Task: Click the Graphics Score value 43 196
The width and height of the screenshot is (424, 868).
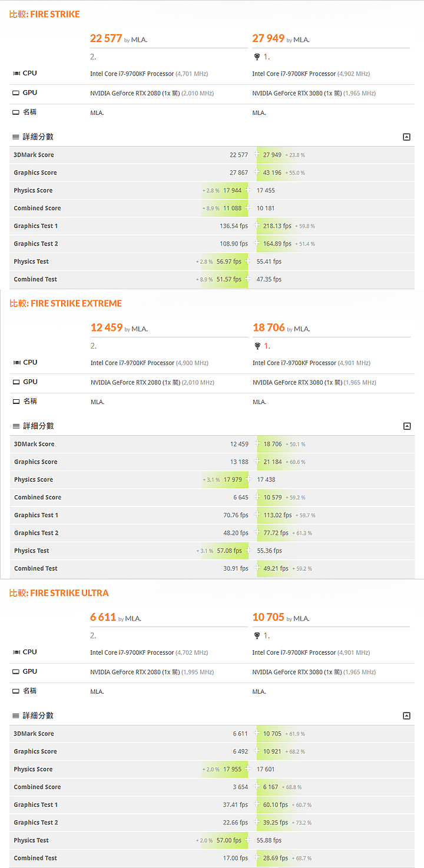Action: (272, 173)
